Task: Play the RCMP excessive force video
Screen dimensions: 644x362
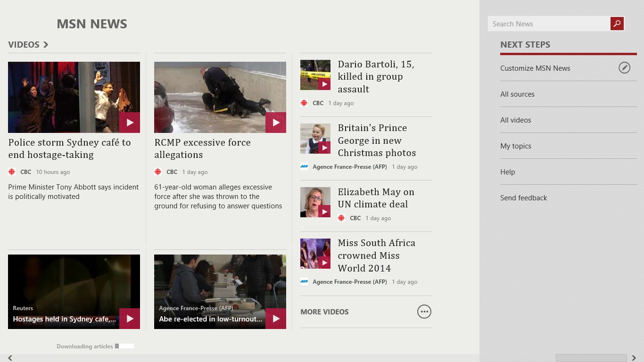Action: coord(276,123)
